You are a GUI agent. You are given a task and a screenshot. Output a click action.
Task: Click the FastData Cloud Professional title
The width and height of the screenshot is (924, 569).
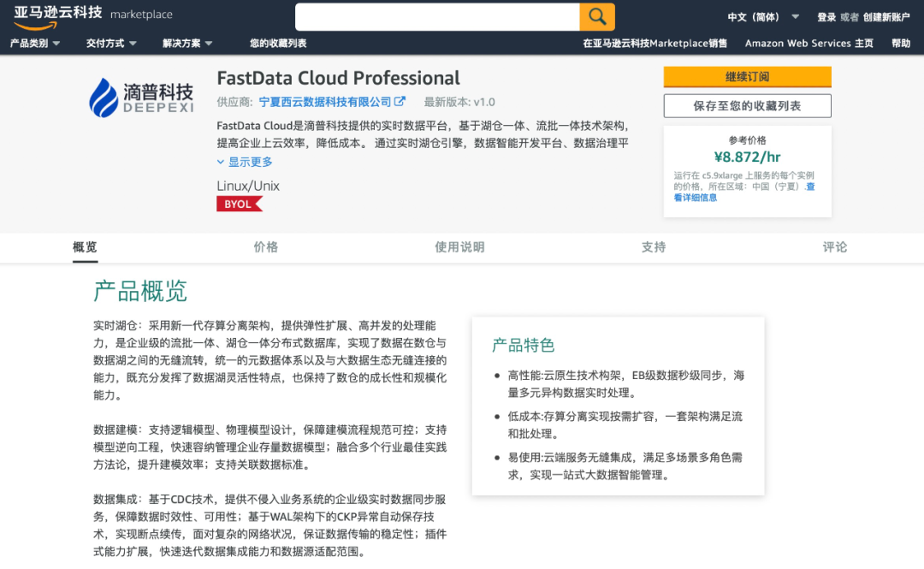point(338,78)
